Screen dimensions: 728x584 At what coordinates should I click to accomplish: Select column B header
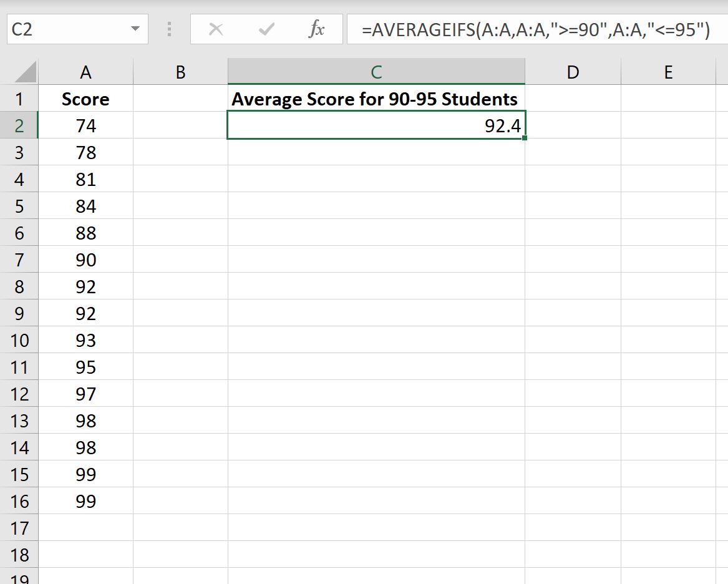(x=181, y=72)
